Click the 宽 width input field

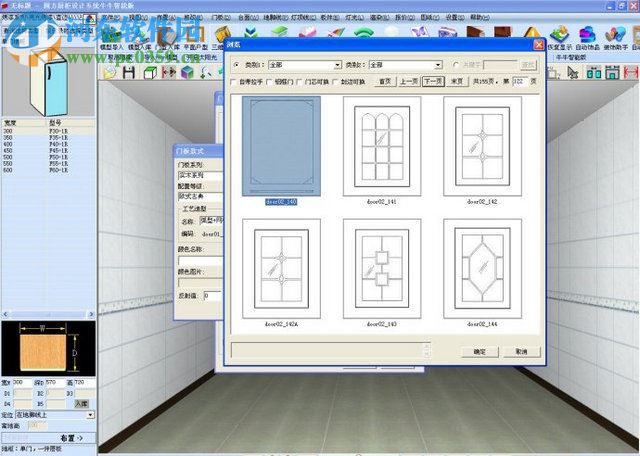click(22, 383)
